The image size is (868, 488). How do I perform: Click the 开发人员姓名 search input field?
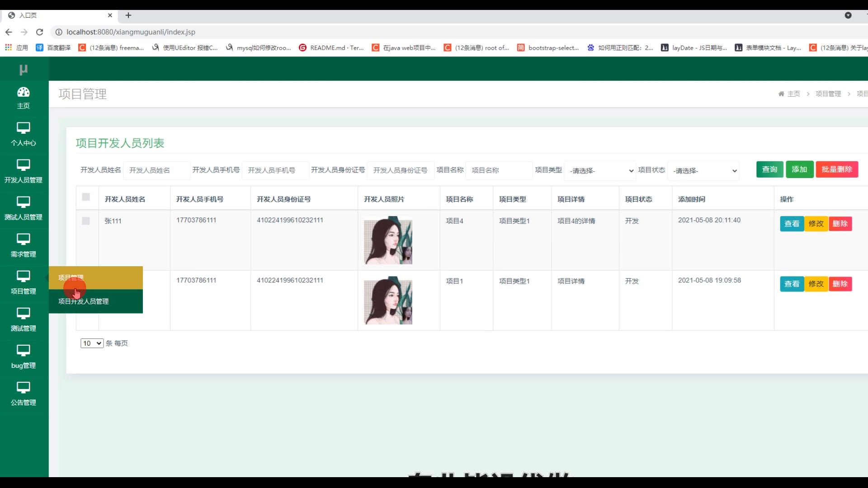click(x=156, y=170)
